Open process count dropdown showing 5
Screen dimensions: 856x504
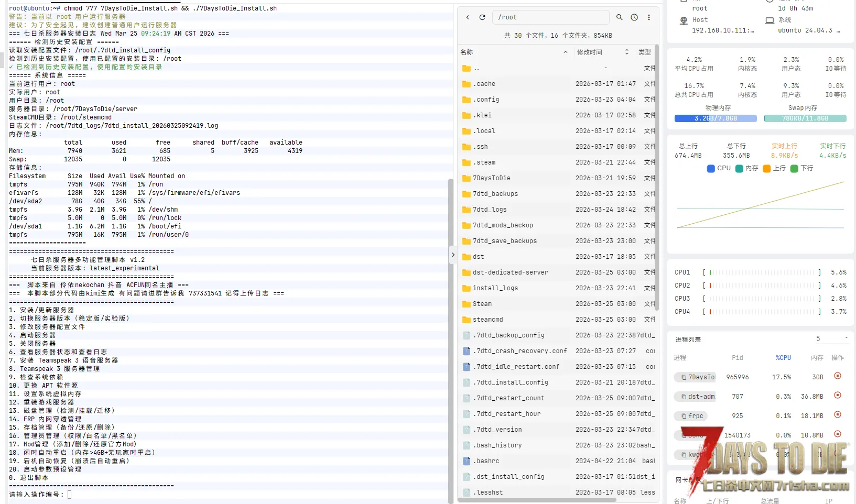click(x=831, y=339)
